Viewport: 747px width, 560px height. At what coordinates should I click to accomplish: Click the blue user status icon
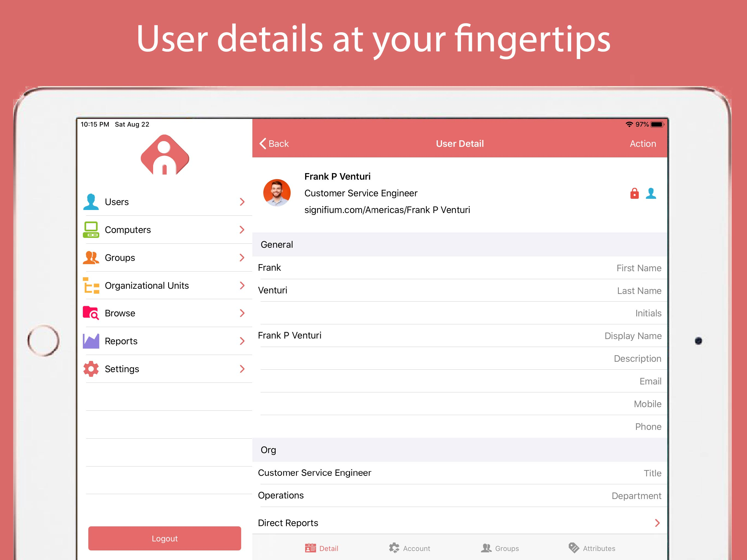(651, 194)
